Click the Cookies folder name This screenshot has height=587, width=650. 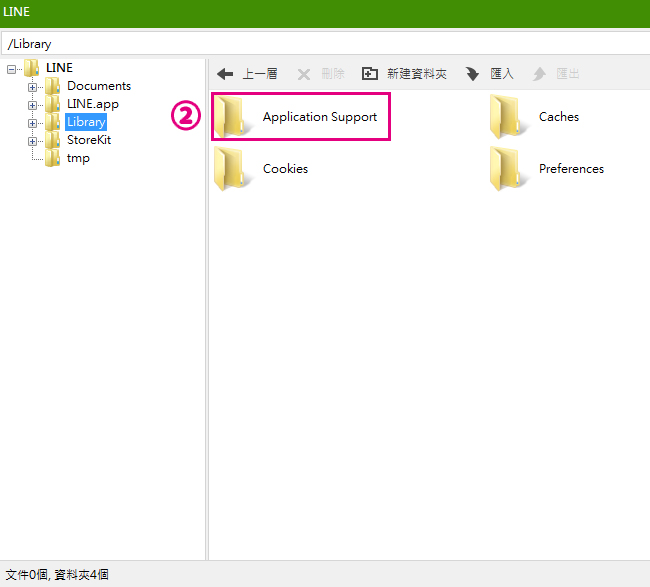click(286, 169)
